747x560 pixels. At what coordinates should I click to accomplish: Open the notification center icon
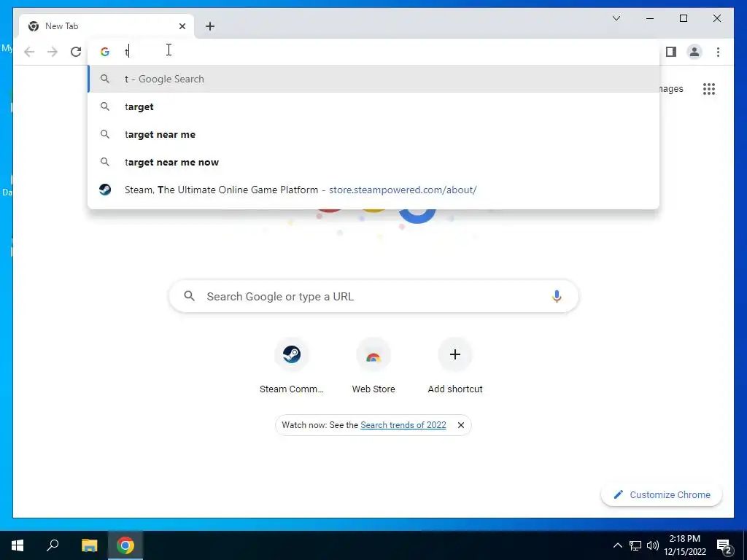(724, 546)
